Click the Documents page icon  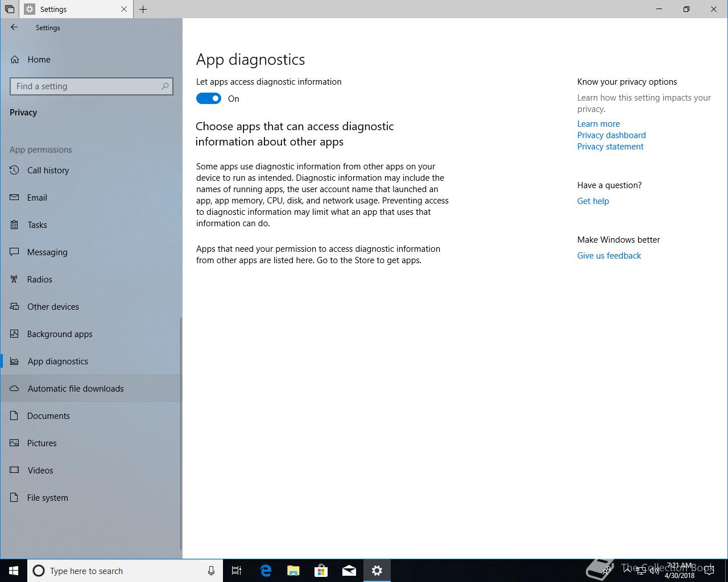click(15, 415)
